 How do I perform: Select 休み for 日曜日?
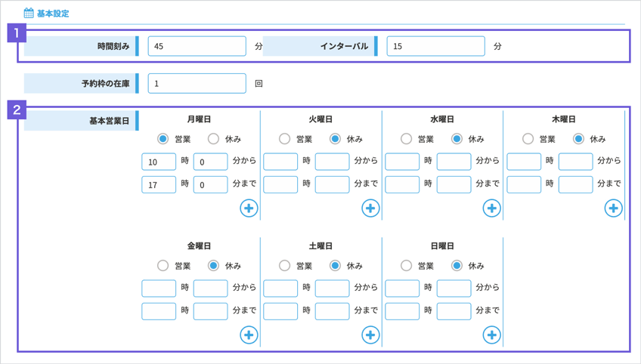[457, 266]
